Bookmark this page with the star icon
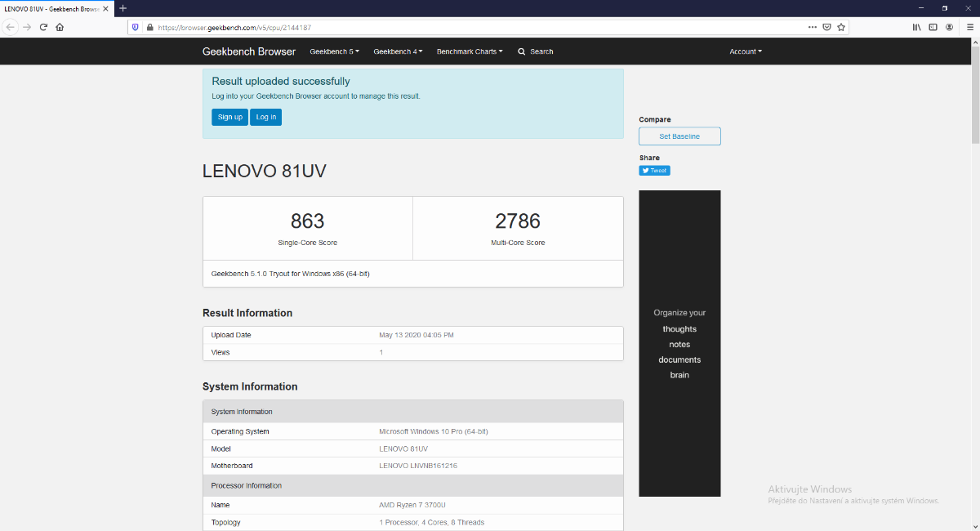Screen dimensions: 980x531 click(841, 27)
